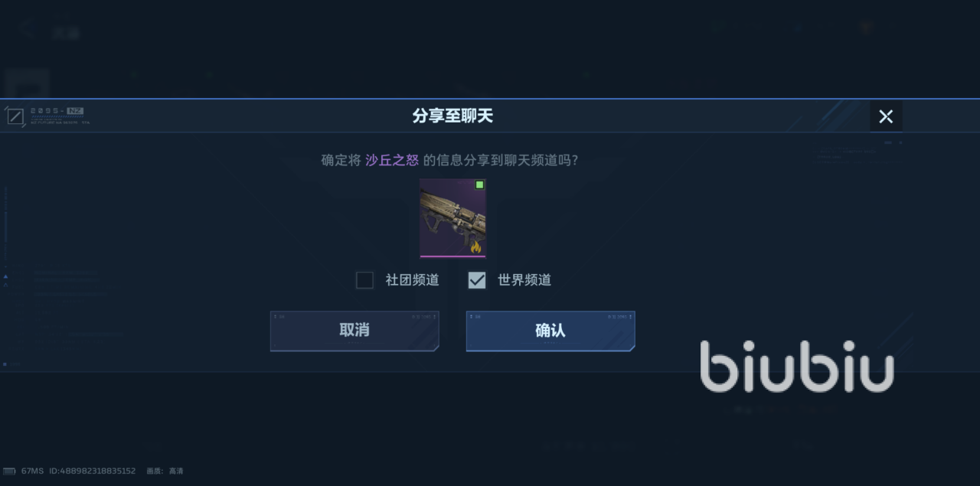Click the player ID 488982318835152 text
The width and height of the screenshot is (980, 486).
93,471
